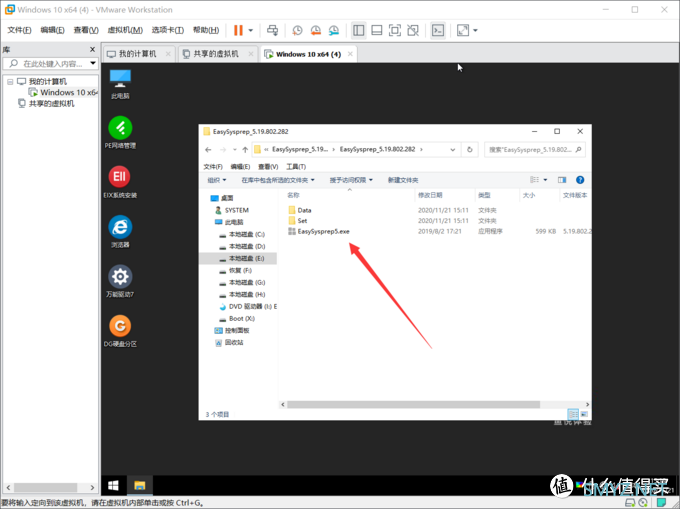
Task: Collapse the 我的计算机 tree node
Action: (x=10, y=82)
